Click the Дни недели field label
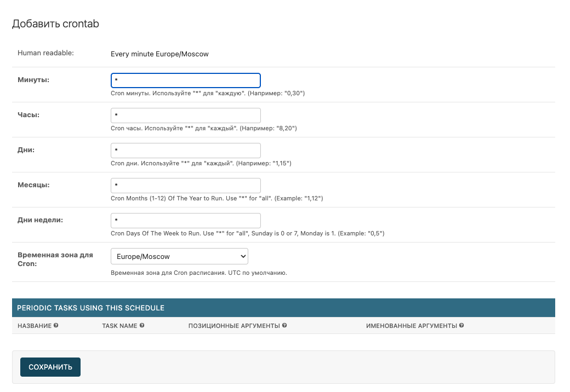This screenshot has height=392, width=570. pos(40,220)
